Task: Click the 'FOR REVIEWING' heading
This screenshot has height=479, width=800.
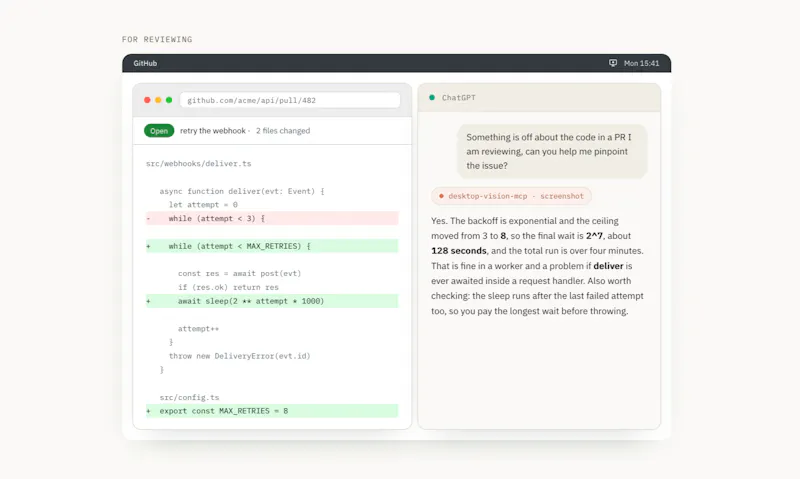Action: pyautogui.click(x=157, y=39)
